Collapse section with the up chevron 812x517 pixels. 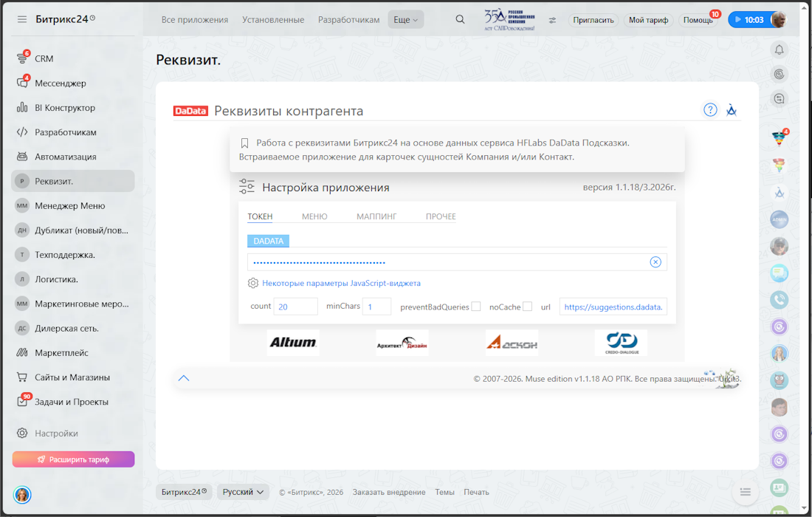pos(184,378)
